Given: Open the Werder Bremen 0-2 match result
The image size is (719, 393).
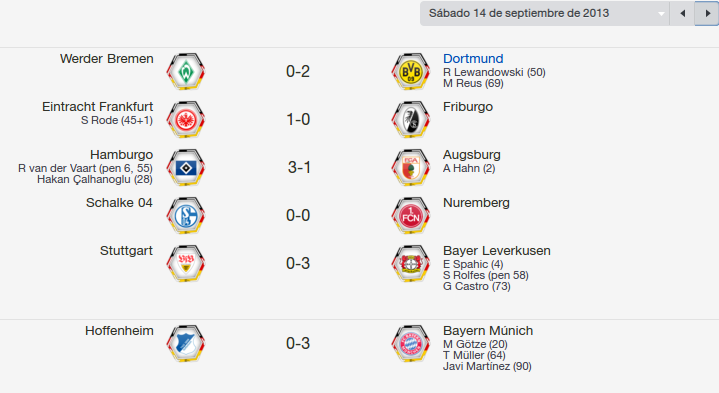Looking at the screenshot, I should 298,72.
